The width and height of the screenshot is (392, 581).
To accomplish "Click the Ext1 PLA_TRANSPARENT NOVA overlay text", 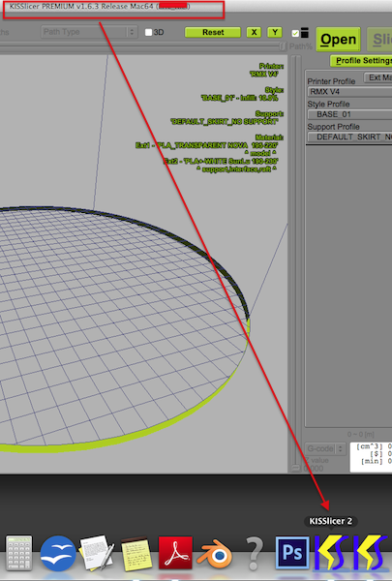I will click(207, 145).
